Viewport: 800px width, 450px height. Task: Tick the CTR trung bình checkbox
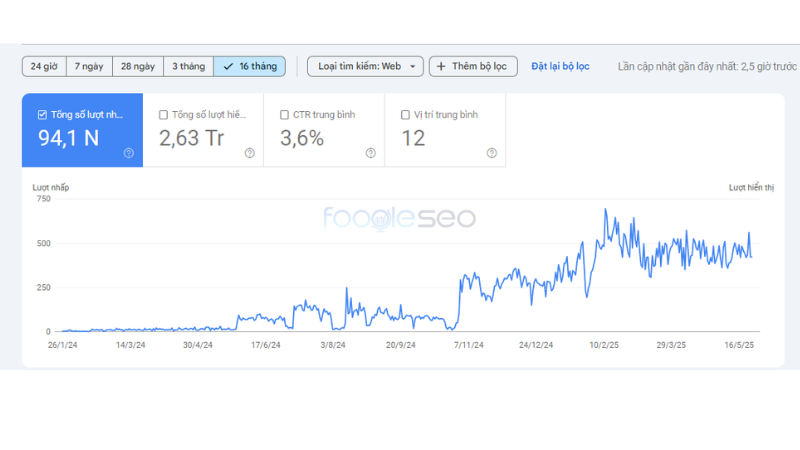tap(285, 115)
